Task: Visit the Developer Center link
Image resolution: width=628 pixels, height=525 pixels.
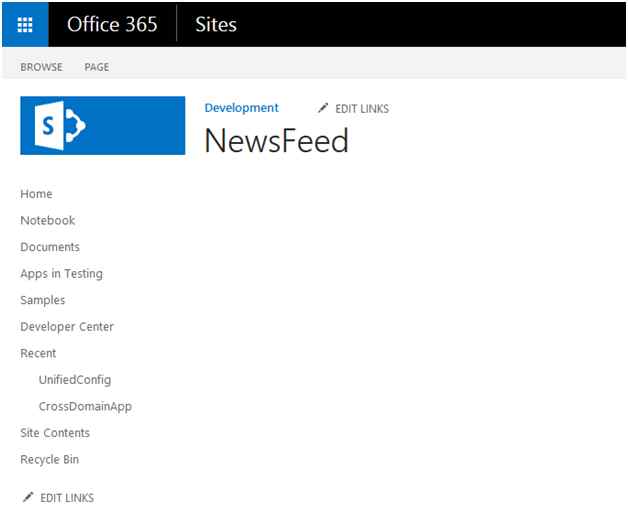Action: coord(67,326)
